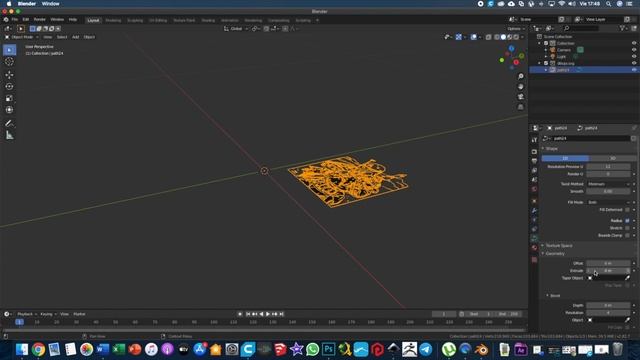Open the viewport Options dropdown
This screenshot has height=360, width=640.
click(516, 29)
